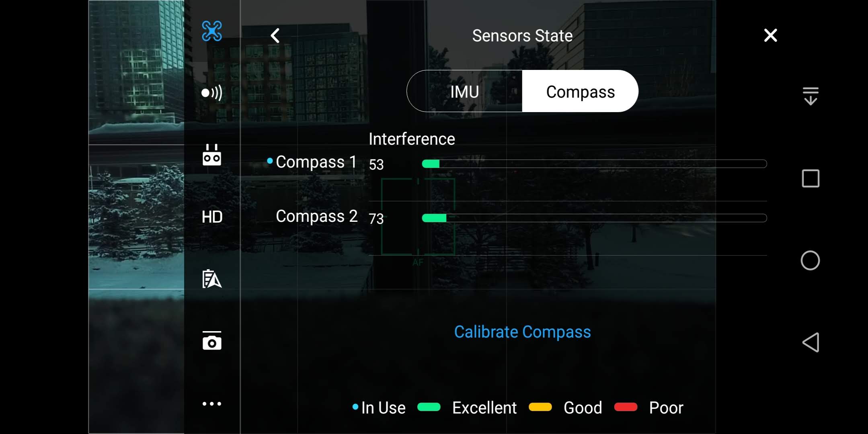Click the Compass 1 interference bar
This screenshot has height=434, width=868.
pyautogui.click(x=594, y=164)
